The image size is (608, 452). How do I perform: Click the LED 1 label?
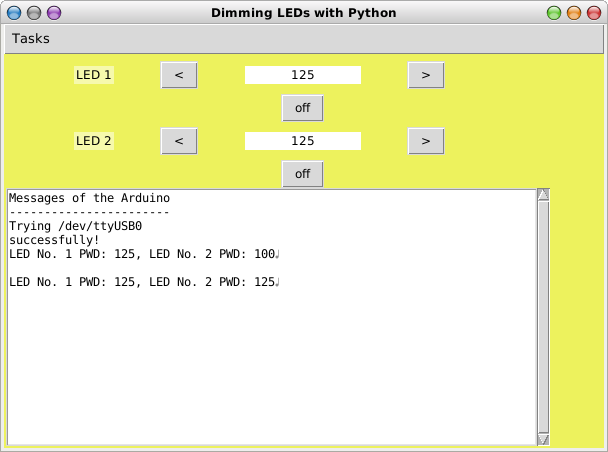[x=94, y=75]
